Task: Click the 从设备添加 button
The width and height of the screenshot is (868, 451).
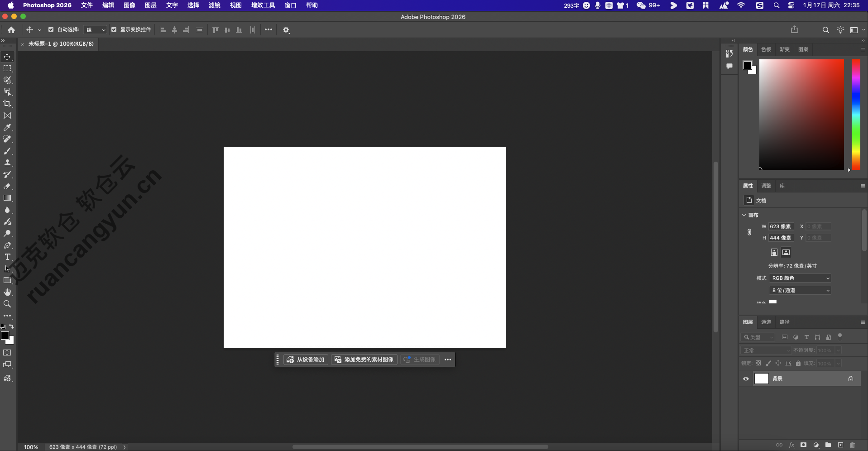Action: 306,360
